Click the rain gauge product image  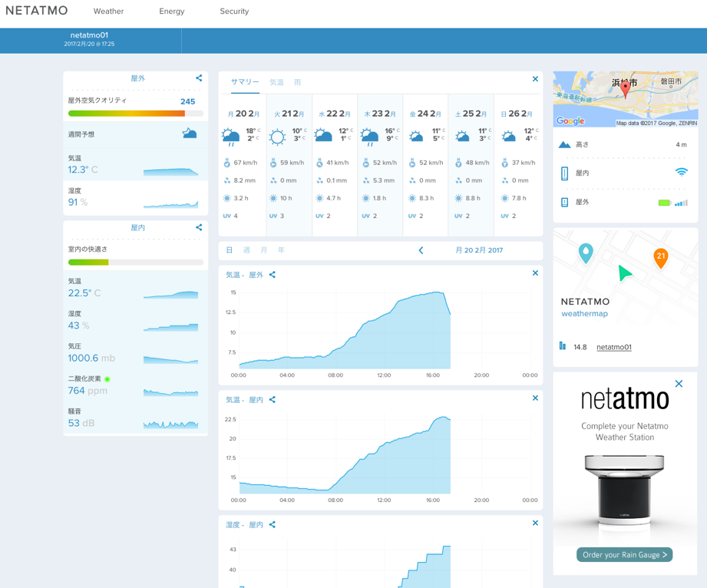coord(625,491)
